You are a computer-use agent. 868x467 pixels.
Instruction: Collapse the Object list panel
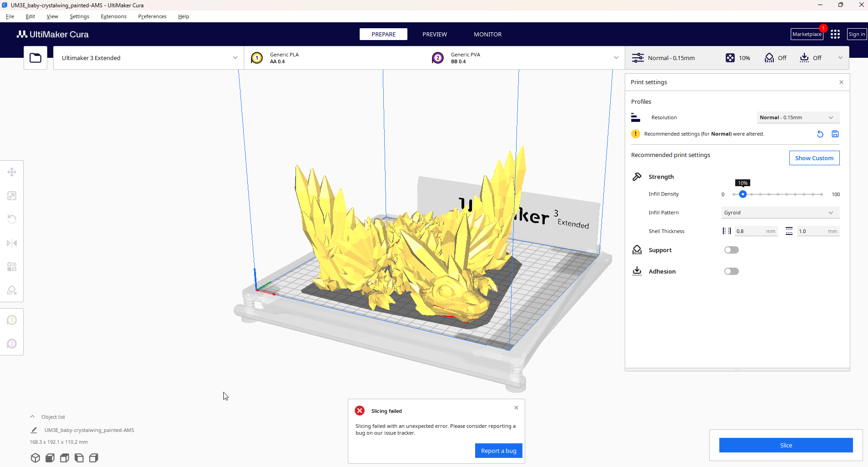click(33, 416)
